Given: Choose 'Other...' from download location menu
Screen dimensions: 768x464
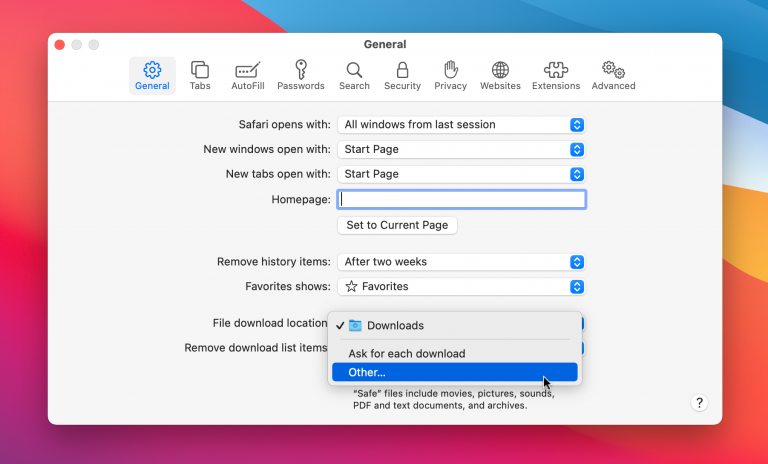Looking at the screenshot, I should [455, 372].
